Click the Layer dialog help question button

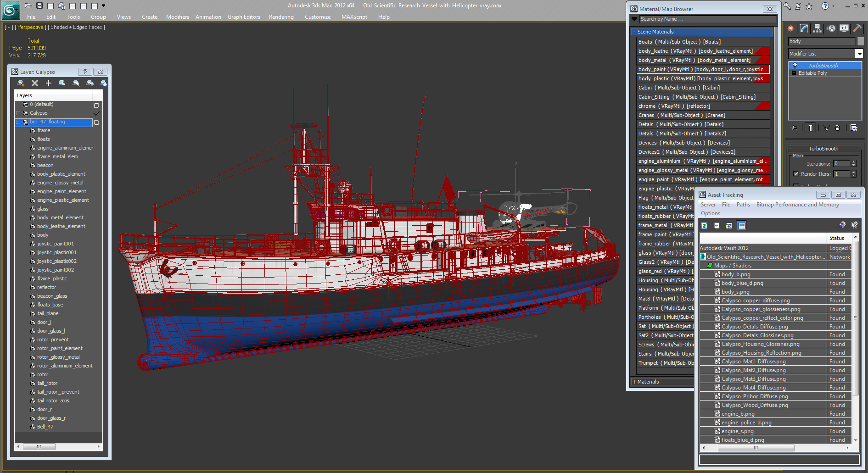pyautogui.click(x=85, y=72)
